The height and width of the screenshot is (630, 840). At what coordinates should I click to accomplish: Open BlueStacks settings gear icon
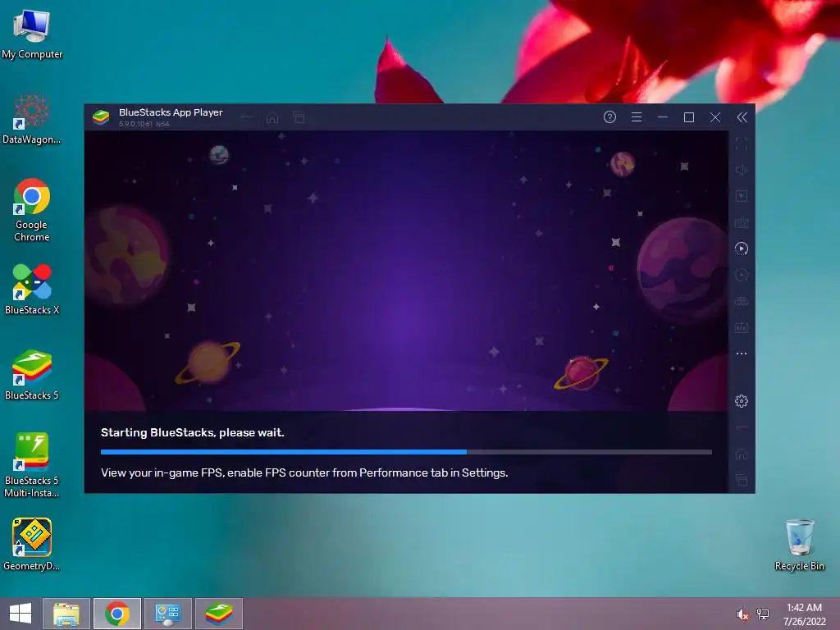tap(742, 401)
